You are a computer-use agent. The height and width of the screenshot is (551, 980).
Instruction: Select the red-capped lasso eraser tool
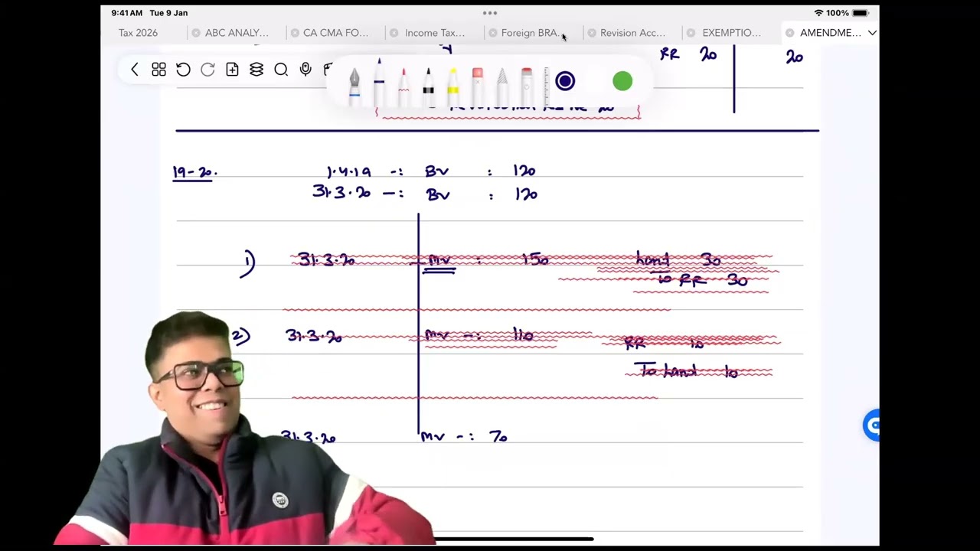point(526,86)
